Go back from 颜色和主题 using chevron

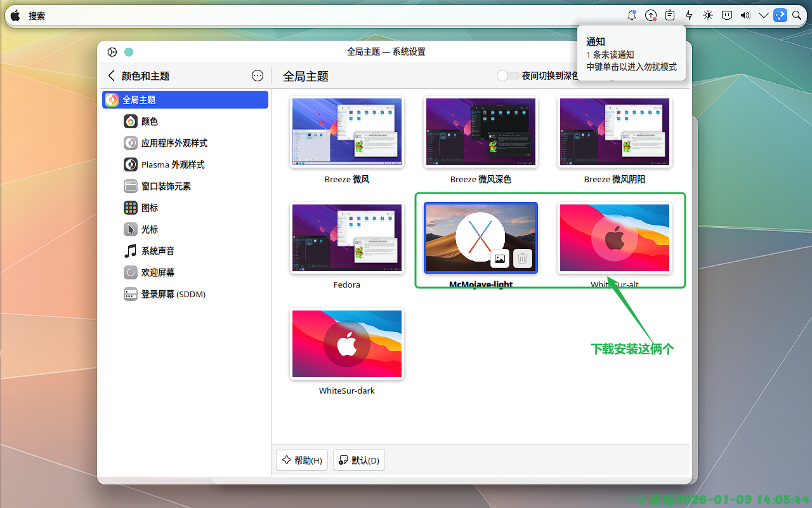[x=112, y=76]
